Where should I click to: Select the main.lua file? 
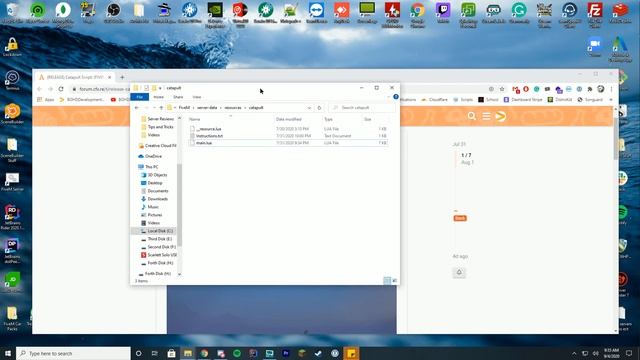pyautogui.click(x=204, y=143)
